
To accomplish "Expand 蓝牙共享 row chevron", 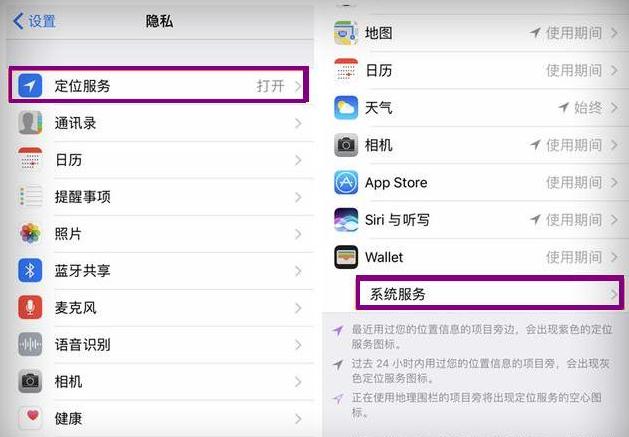I will click(298, 271).
